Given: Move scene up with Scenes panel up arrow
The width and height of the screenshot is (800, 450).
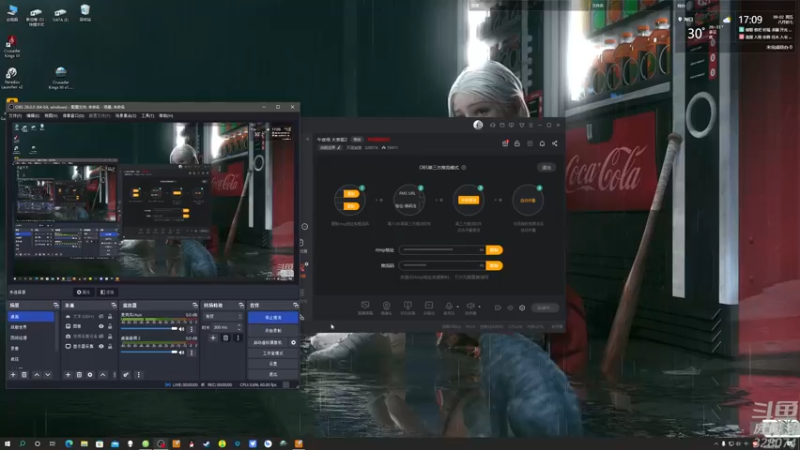Looking at the screenshot, I should tap(37, 374).
